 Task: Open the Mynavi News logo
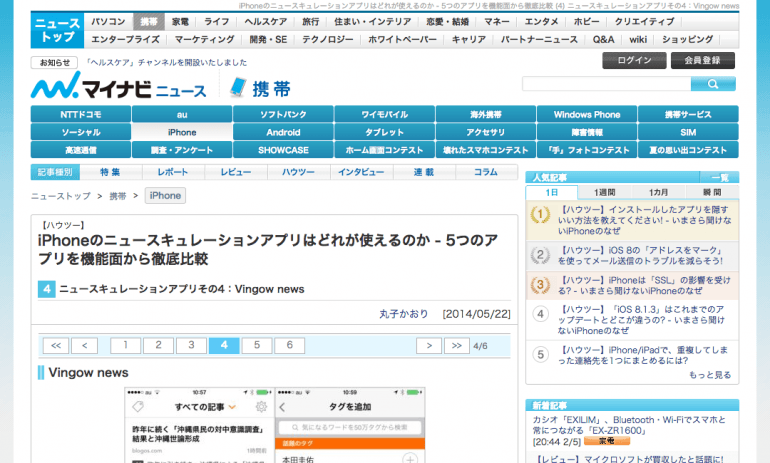click(x=118, y=86)
